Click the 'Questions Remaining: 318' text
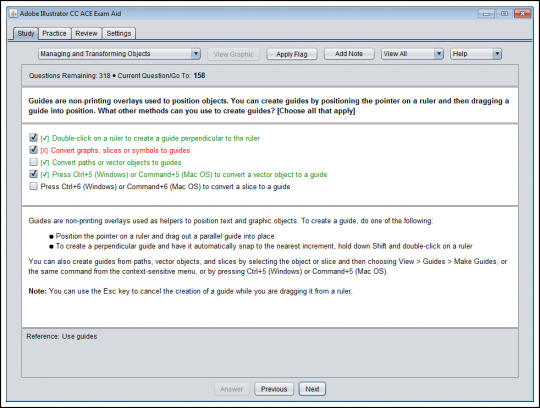 70,75
